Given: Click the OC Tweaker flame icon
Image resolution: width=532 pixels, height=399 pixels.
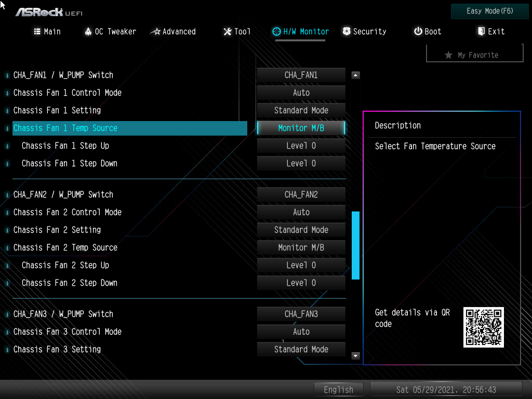Looking at the screenshot, I should point(87,32).
